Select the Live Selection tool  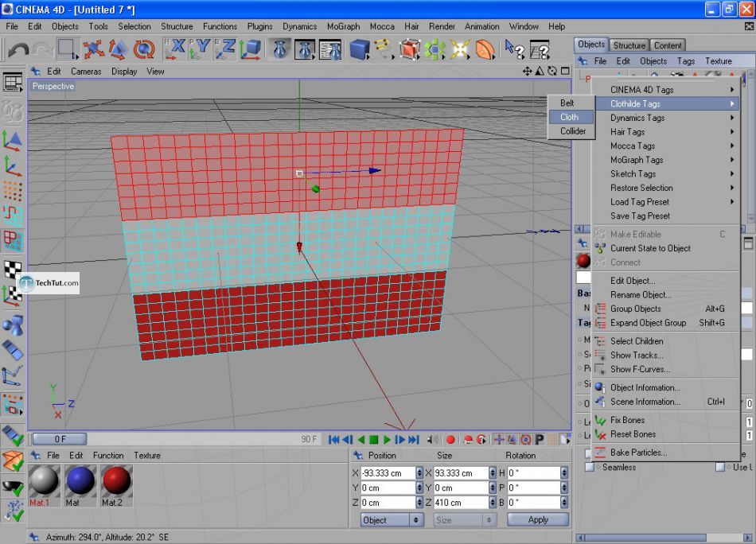pos(67,49)
